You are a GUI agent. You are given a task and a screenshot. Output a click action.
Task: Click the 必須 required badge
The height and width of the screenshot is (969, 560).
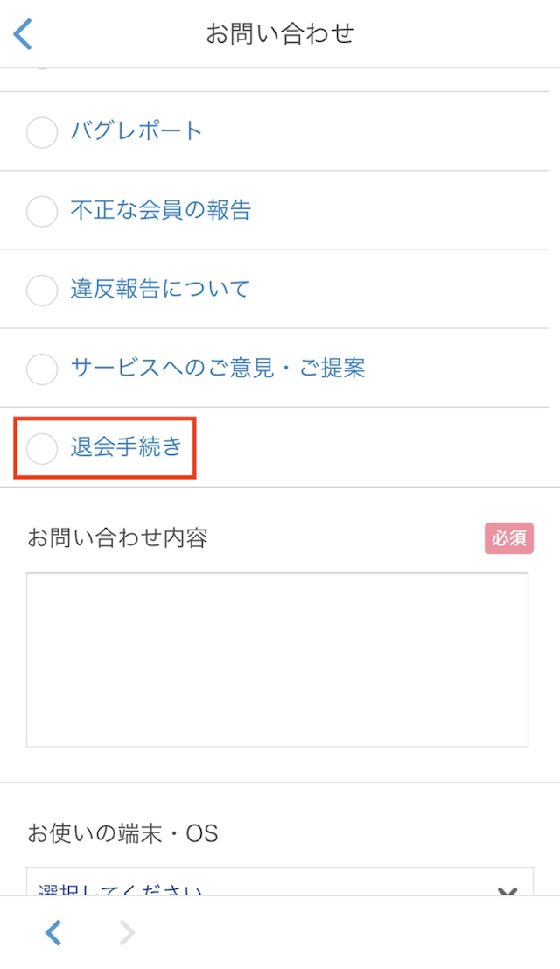click(509, 539)
